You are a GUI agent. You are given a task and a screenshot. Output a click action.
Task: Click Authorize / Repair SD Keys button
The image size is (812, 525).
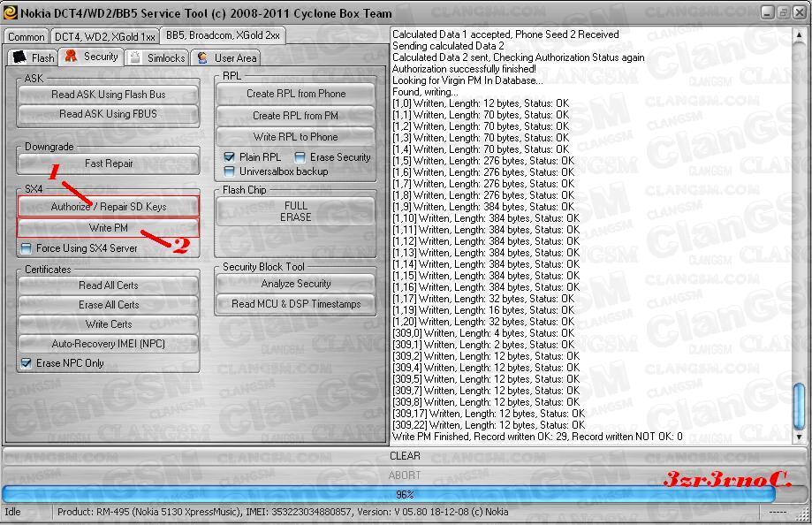[x=108, y=207]
